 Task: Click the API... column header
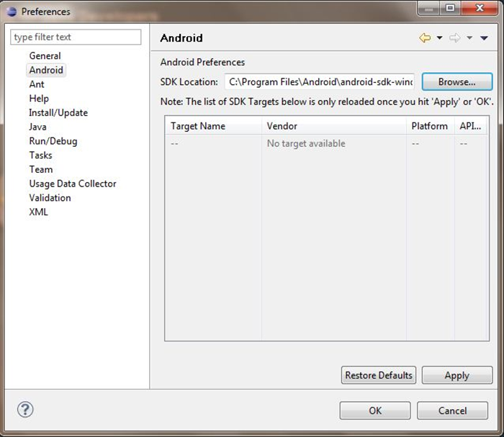coord(471,126)
